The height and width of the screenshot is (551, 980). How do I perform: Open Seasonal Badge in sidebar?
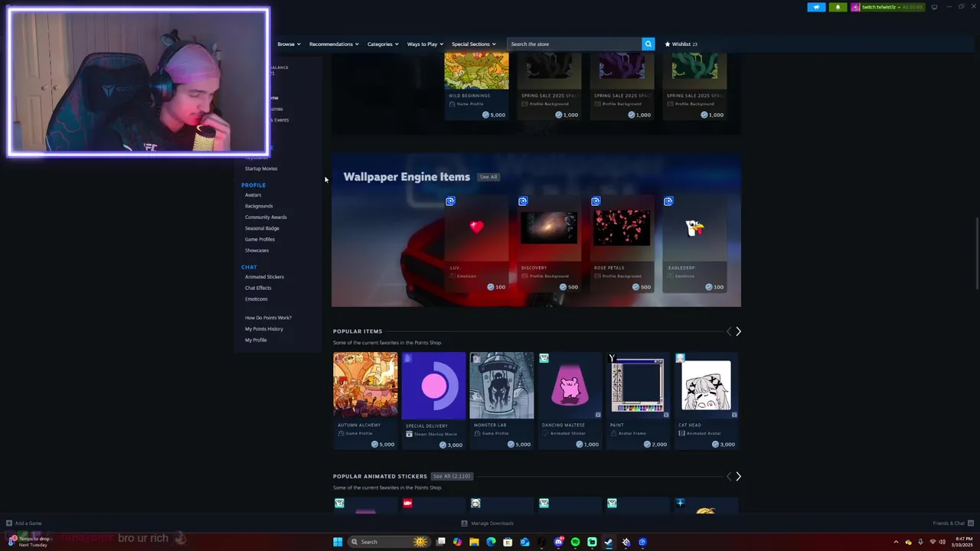(x=262, y=228)
